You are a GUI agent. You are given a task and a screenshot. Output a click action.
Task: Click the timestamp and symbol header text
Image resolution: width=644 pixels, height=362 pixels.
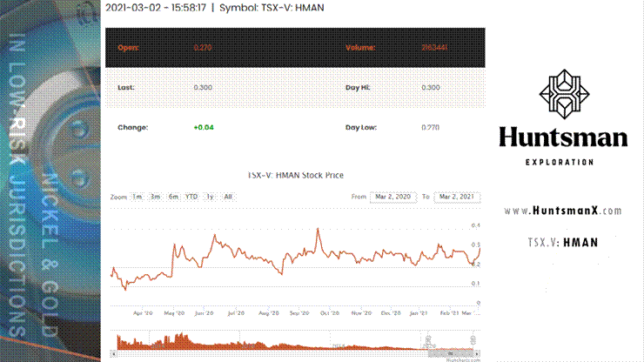click(214, 8)
